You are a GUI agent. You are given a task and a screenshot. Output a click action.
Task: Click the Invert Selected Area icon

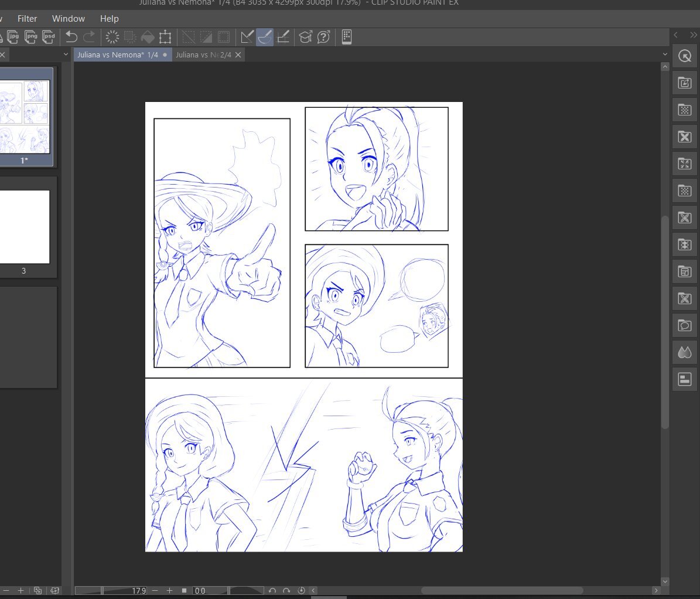[206, 36]
